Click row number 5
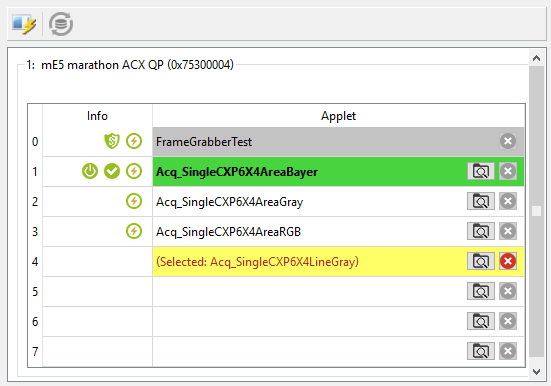This screenshot has height=386, width=551. tap(35, 291)
